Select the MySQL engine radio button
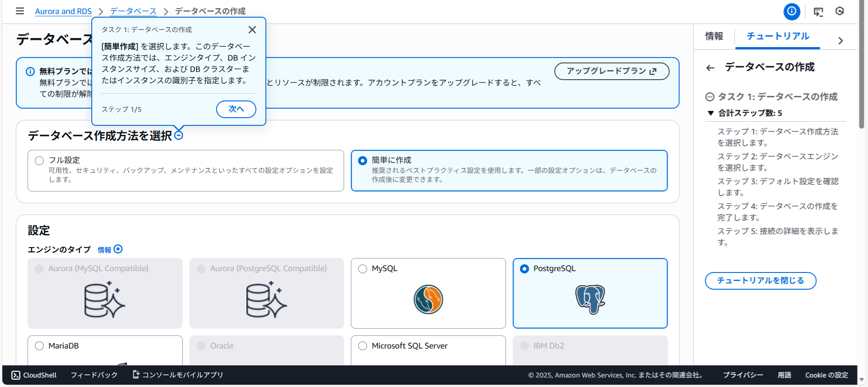868x387 pixels. (363, 269)
